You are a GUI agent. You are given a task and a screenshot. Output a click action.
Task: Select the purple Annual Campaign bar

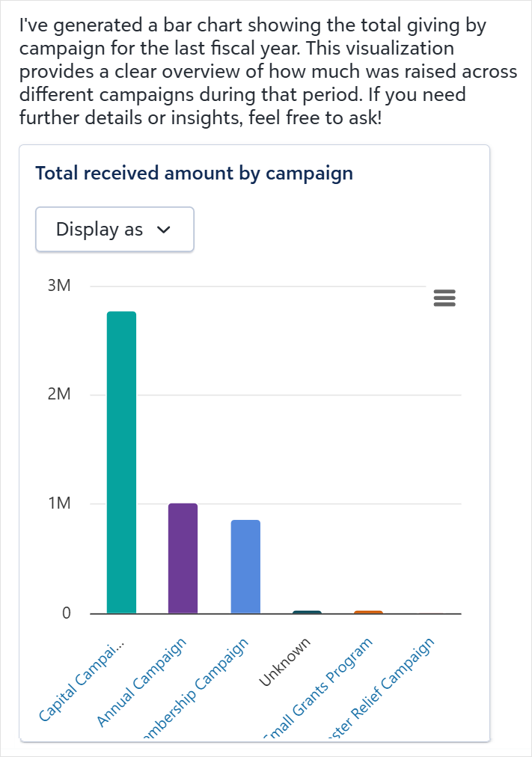[183, 558]
